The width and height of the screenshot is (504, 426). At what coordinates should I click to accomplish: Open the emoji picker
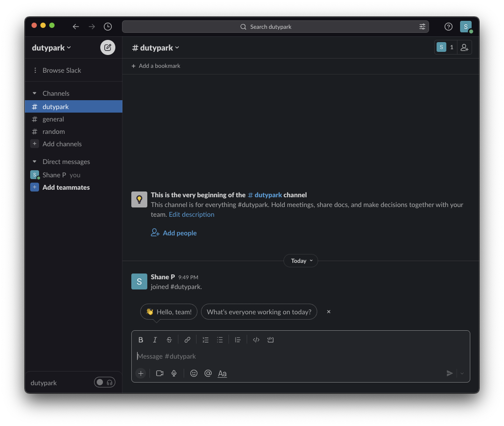point(194,373)
